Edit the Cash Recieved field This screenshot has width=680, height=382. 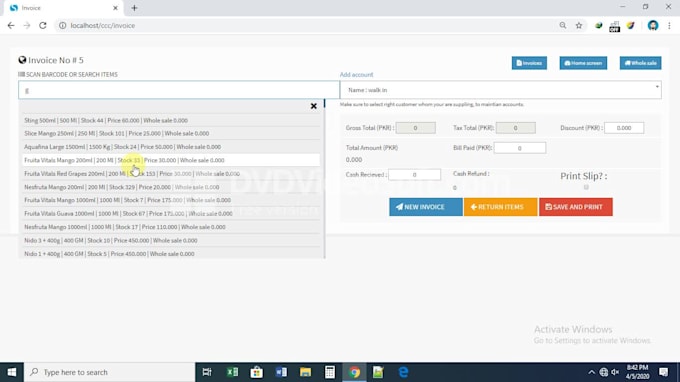click(414, 174)
